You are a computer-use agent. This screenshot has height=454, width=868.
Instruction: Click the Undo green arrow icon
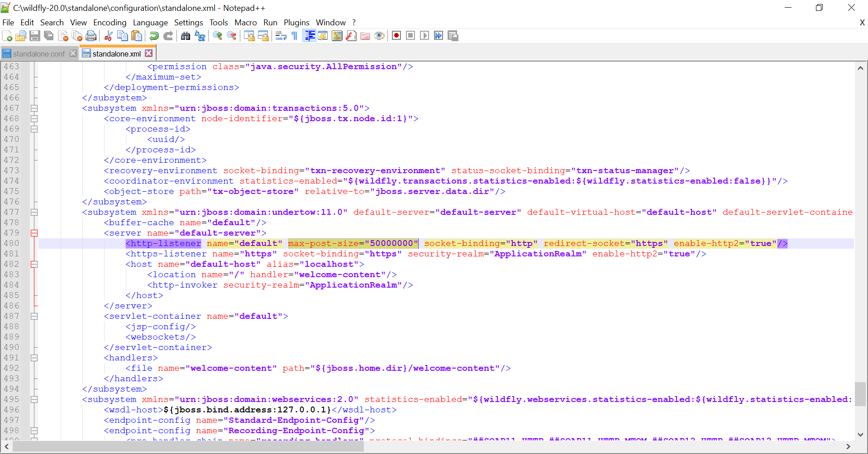(154, 36)
